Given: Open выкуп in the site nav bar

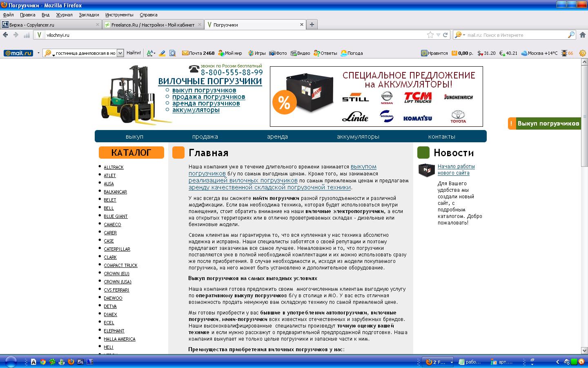Looking at the screenshot, I should coord(134,137).
